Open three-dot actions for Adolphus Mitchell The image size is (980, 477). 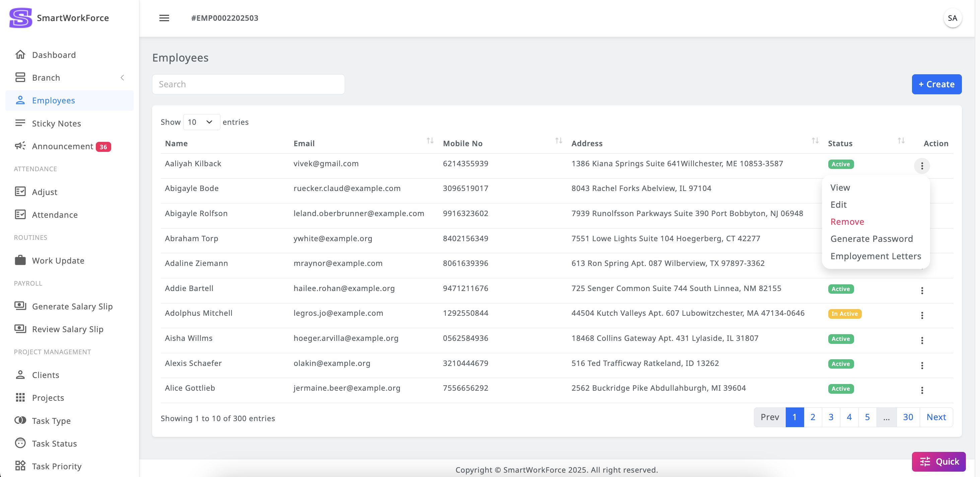pos(922,315)
